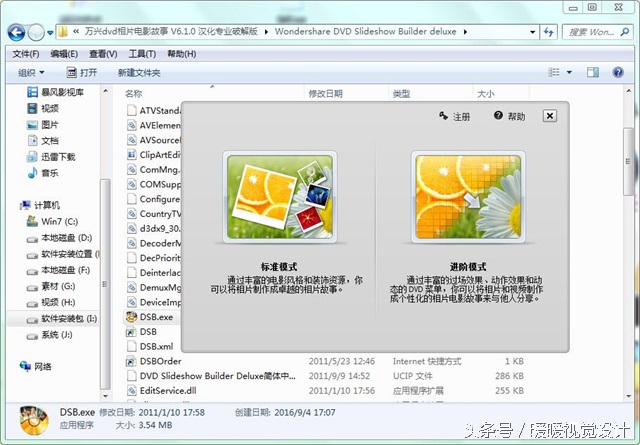Select the 视频 library
The image size is (640, 445).
[x=42, y=108]
